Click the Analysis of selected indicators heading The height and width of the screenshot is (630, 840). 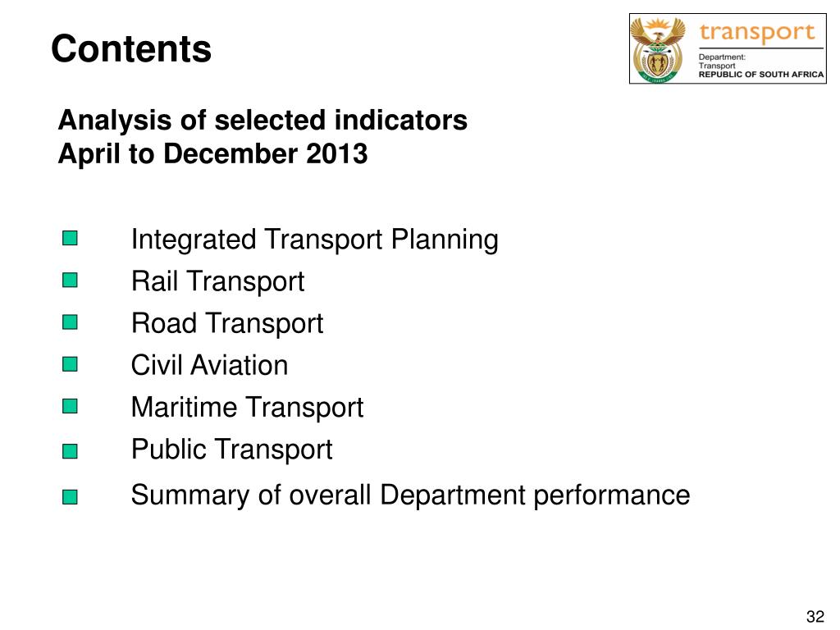tap(262, 120)
